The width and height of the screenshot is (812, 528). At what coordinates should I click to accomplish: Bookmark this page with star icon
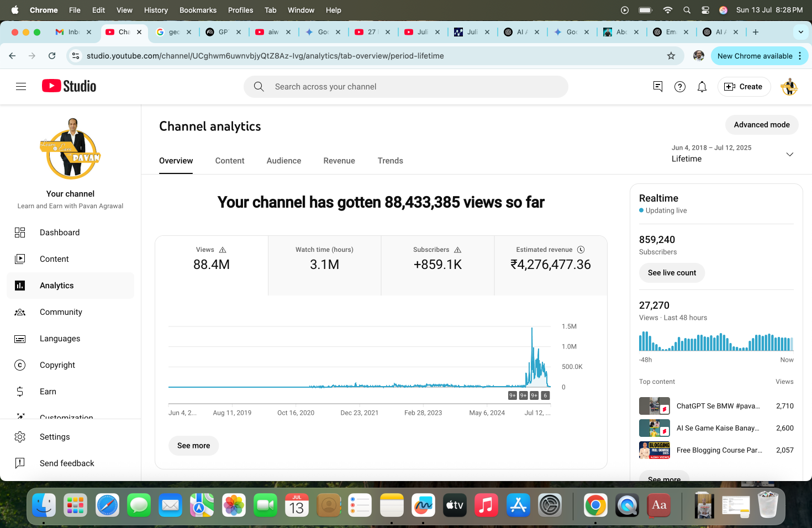(x=671, y=56)
